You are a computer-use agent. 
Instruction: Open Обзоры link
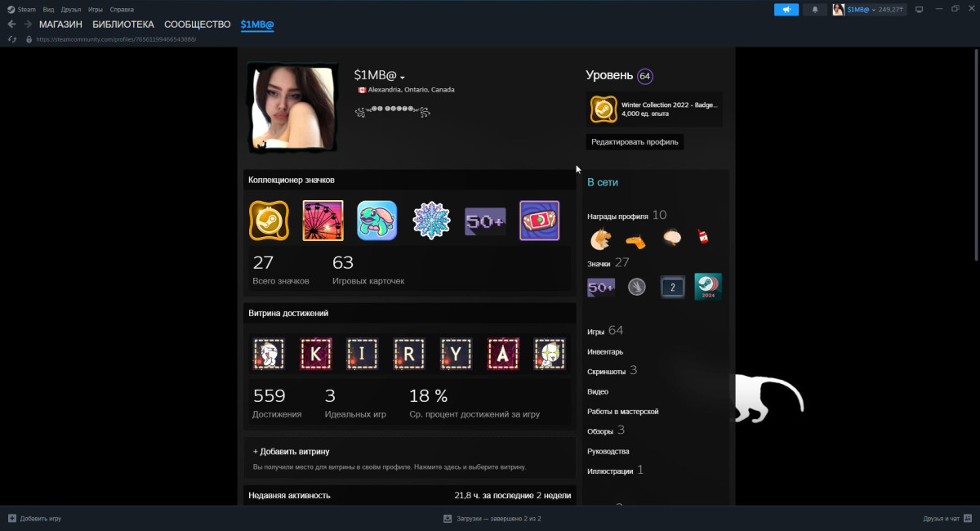[606, 431]
